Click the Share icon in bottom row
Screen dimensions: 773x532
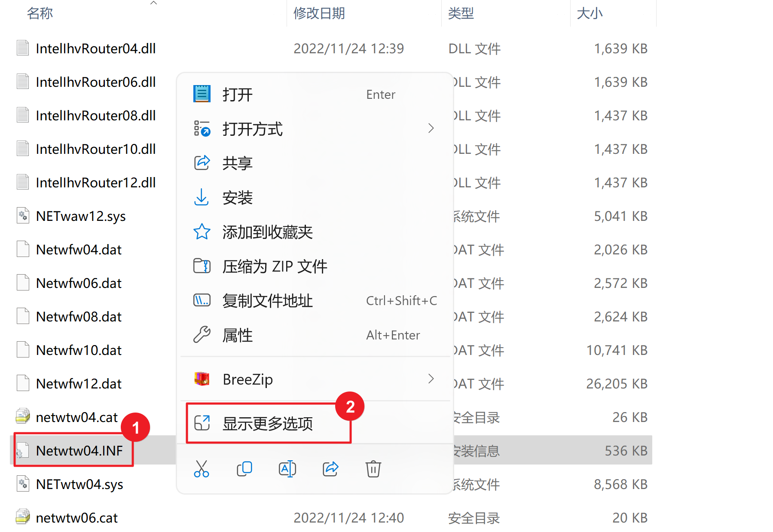[x=330, y=469]
